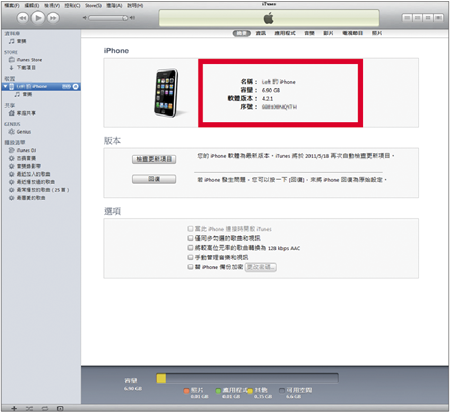Screen dimensions: 450x413
Task: Click the 更改密碼 change password button
Action: [261, 267]
